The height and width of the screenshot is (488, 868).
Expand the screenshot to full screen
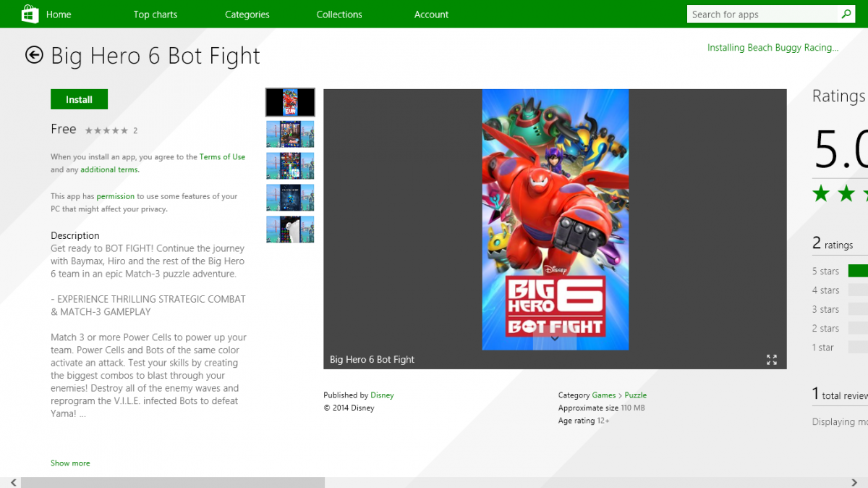click(772, 359)
